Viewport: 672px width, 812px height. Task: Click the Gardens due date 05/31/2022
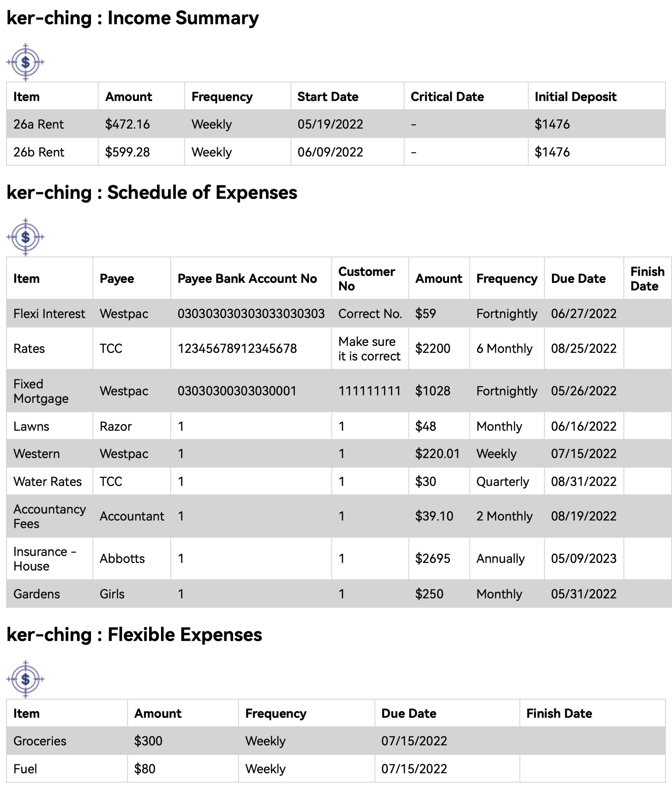584,594
